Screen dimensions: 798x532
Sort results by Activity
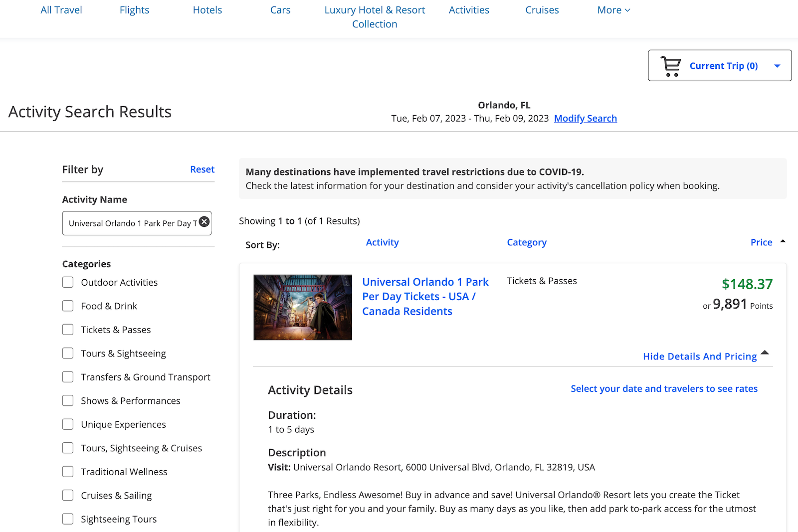click(382, 242)
